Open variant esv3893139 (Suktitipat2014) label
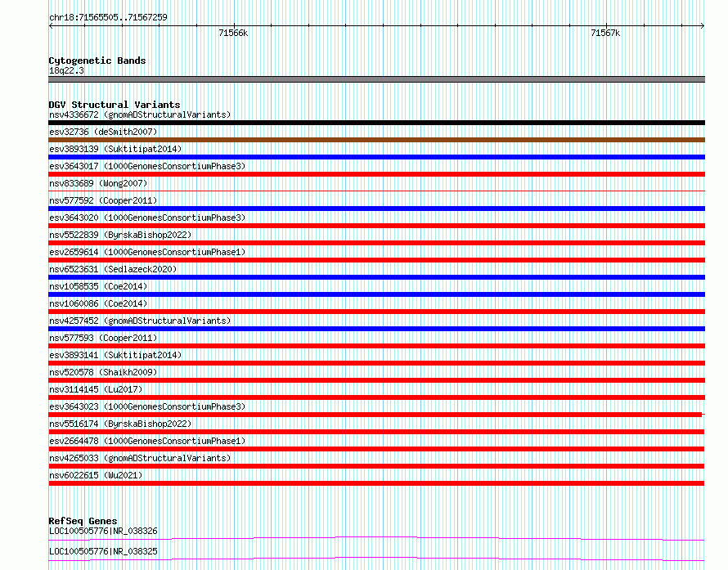Screen dimensions: 728x570 [x=115, y=149]
